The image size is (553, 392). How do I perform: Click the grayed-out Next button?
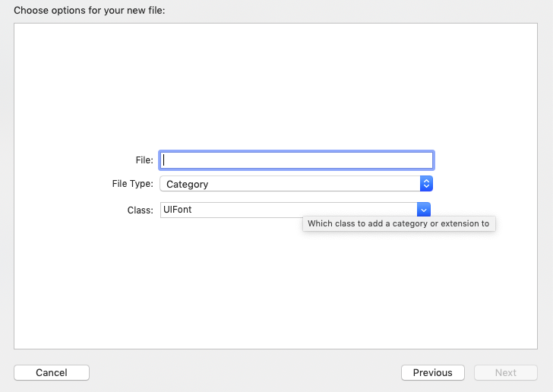click(x=505, y=372)
